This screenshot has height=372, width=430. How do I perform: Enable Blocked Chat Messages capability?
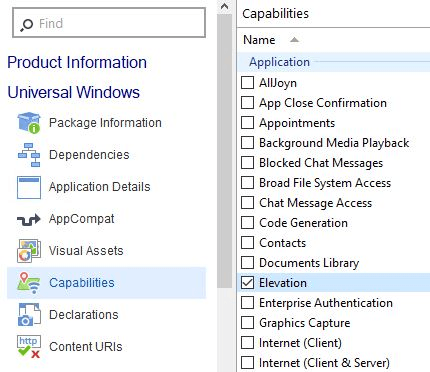(247, 163)
